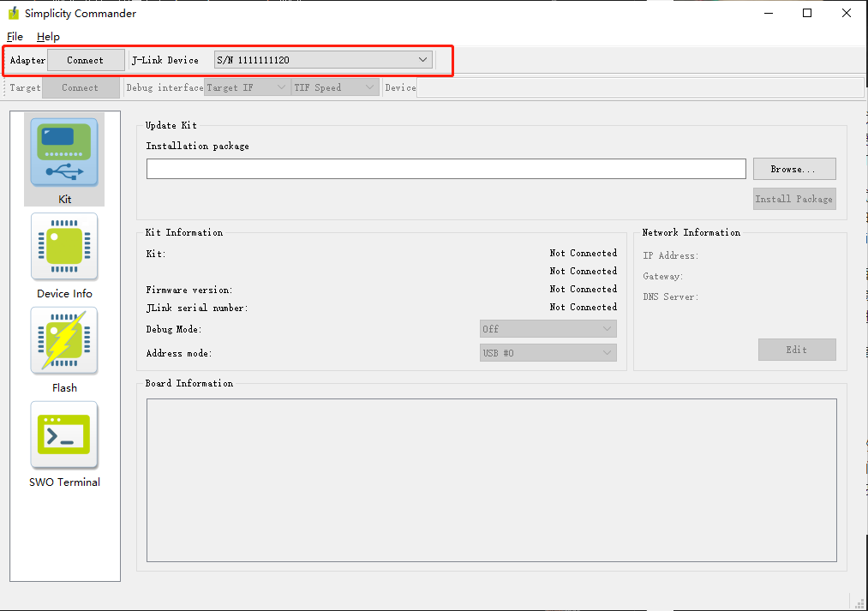
Task: Click the Network Information Edit button
Action: pyautogui.click(x=797, y=350)
